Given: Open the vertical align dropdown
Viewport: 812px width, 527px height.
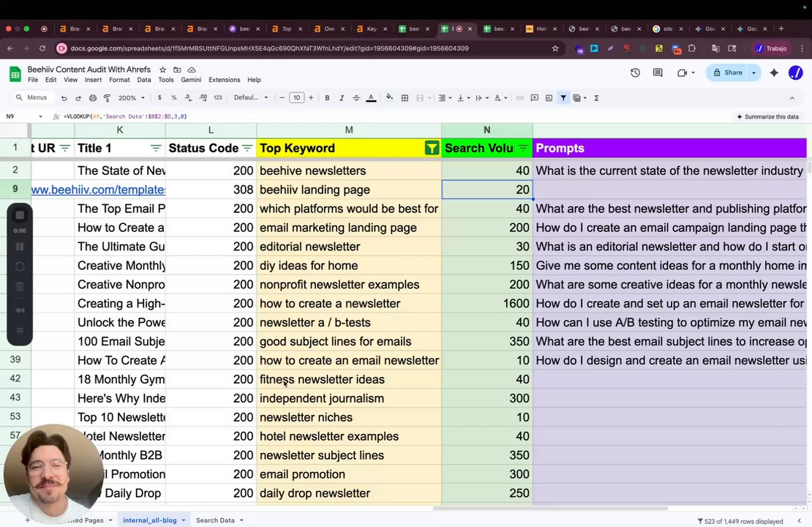Looking at the screenshot, I should pos(463,98).
